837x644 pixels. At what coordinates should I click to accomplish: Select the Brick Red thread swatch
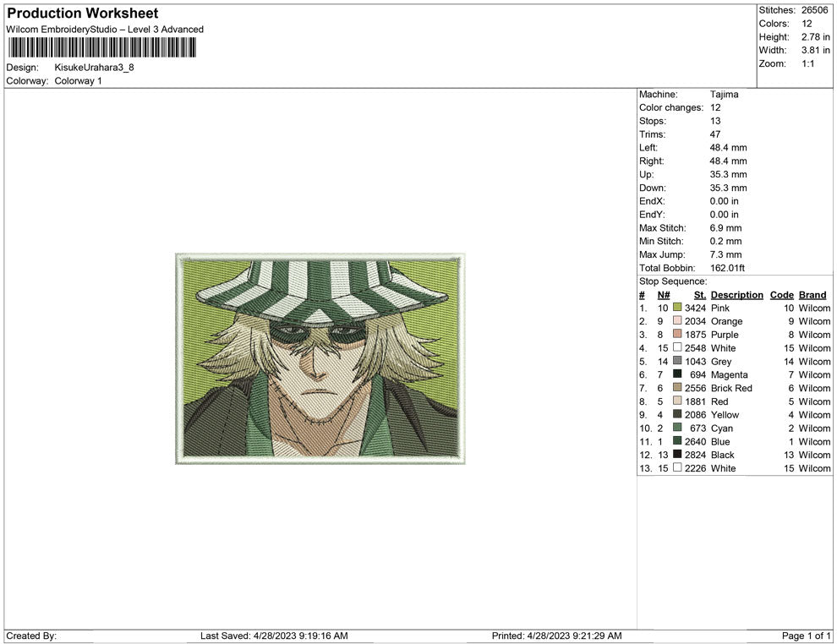676,388
